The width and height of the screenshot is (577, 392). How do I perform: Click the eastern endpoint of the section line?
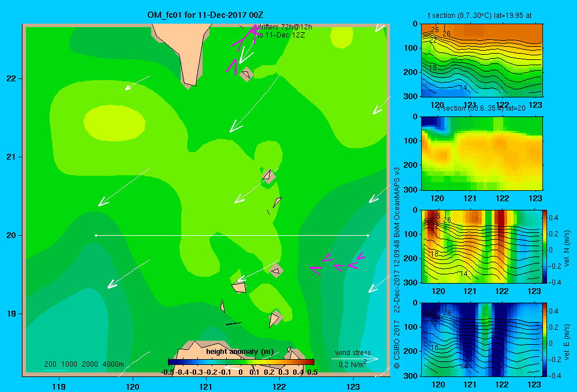[368, 235]
